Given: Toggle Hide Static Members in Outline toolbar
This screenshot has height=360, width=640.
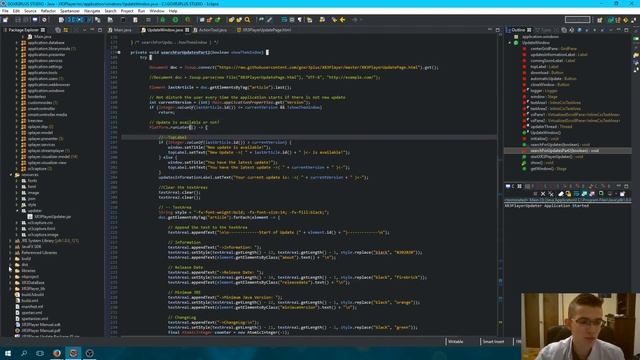Looking at the screenshot, I should (587, 30).
